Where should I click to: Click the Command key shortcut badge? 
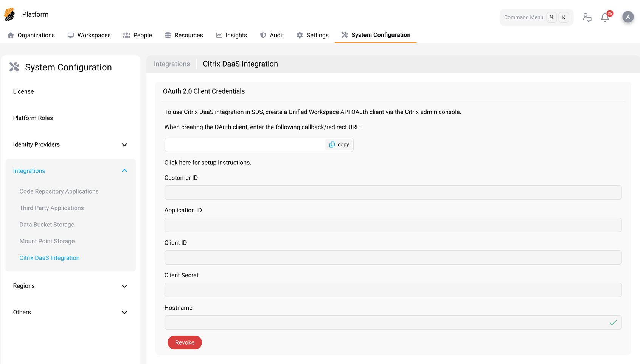click(x=551, y=17)
